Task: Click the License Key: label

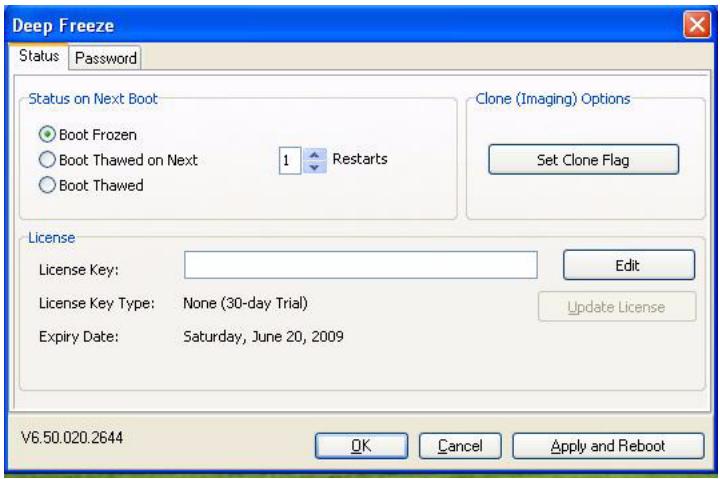Action: tap(79, 270)
